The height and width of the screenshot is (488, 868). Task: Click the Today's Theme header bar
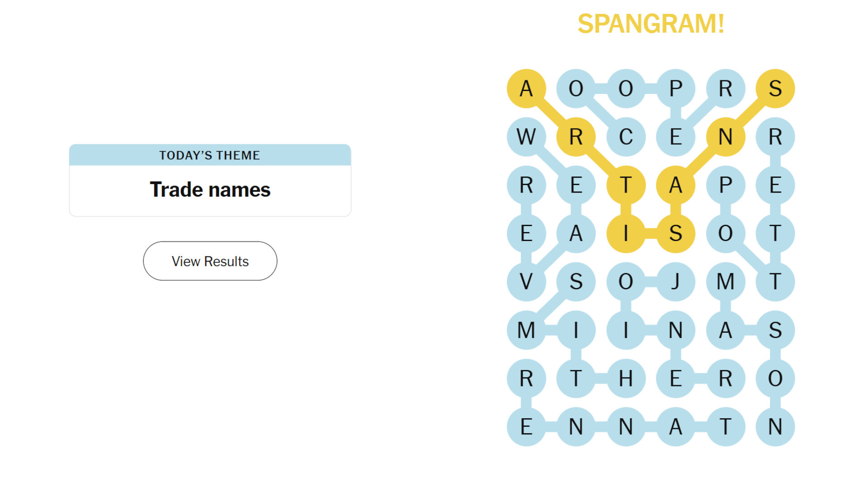[210, 155]
